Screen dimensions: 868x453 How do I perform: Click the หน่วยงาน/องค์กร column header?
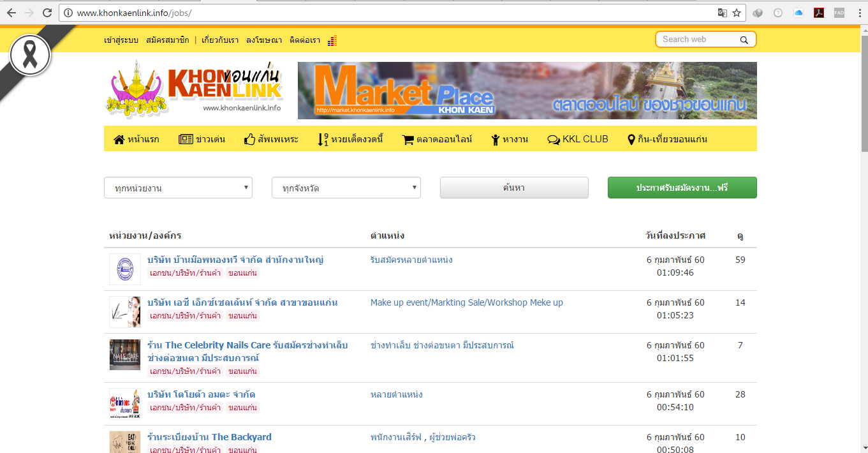(145, 235)
